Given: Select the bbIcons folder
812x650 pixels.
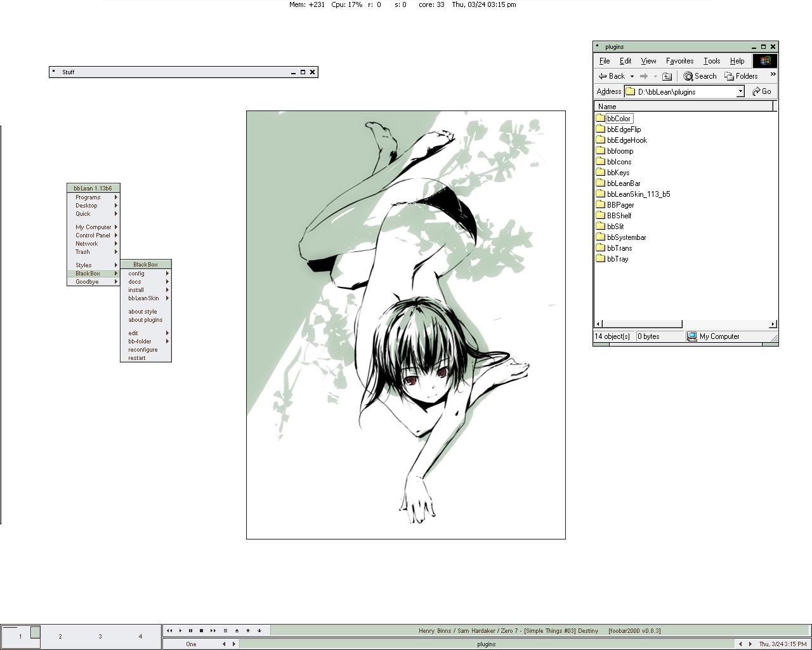Looking at the screenshot, I should point(613,162).
